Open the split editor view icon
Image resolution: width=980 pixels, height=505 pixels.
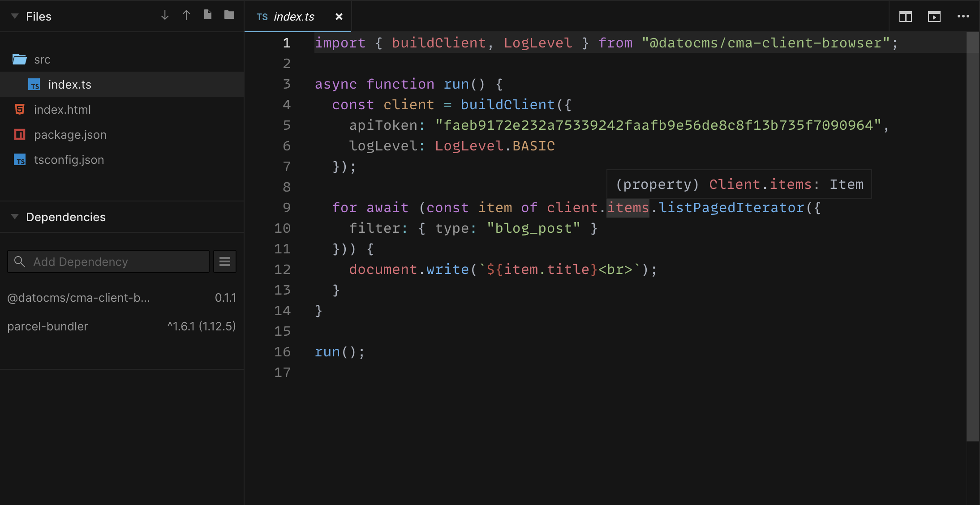click(906, 17)
